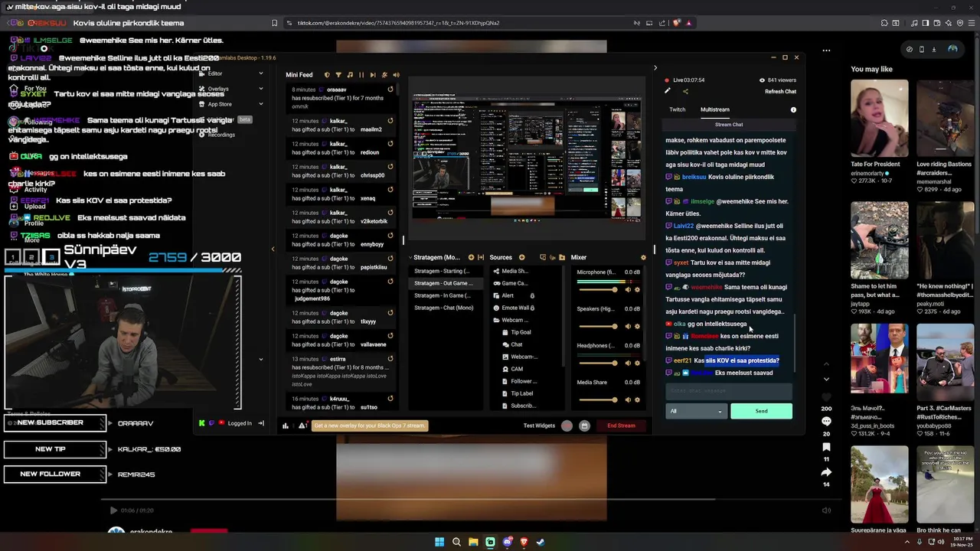Select scene Stratagem - Starting

[443, 271]
